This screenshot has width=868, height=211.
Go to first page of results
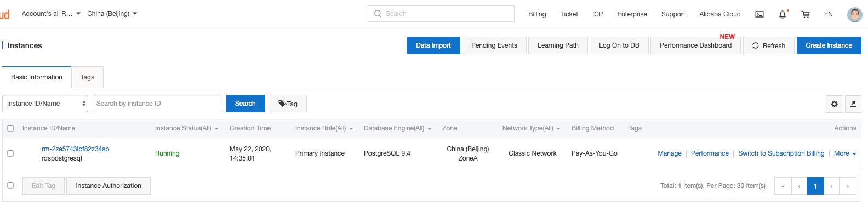point(783,186)
